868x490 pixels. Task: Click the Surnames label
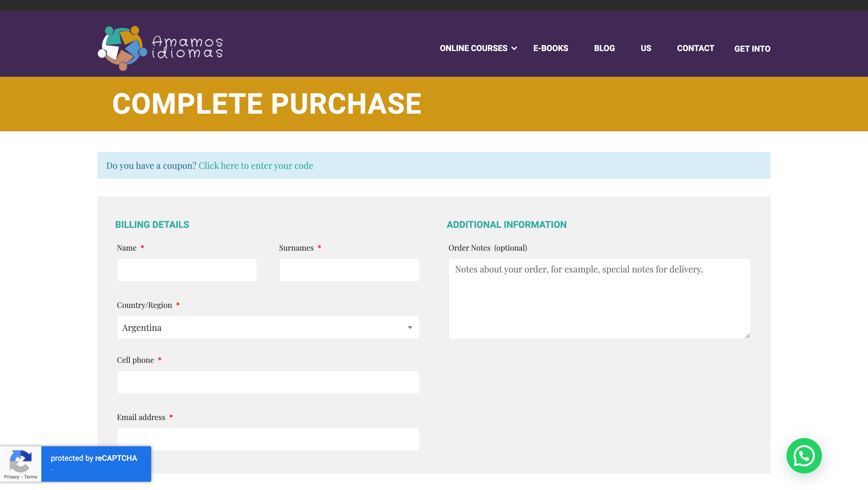(296, 248)
